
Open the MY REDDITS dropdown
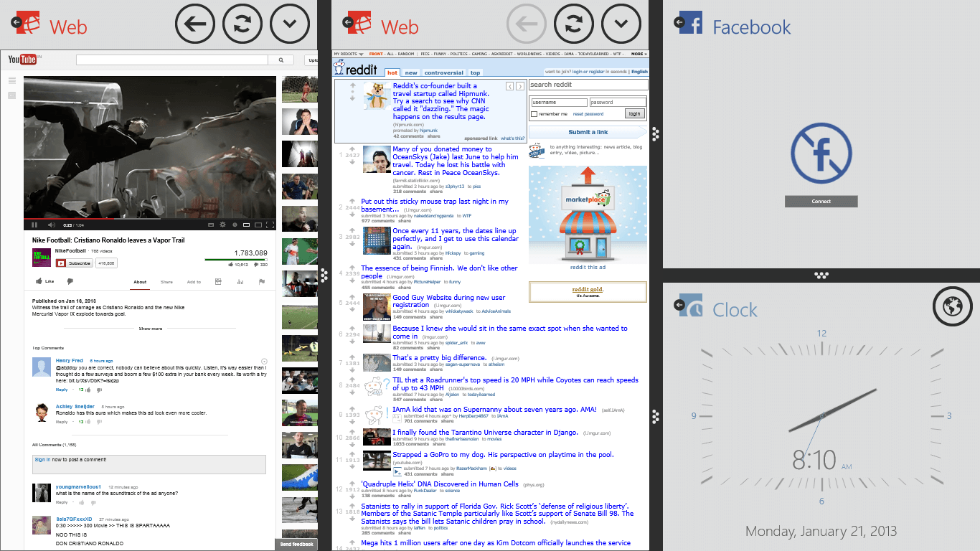[x=348, y=54]
